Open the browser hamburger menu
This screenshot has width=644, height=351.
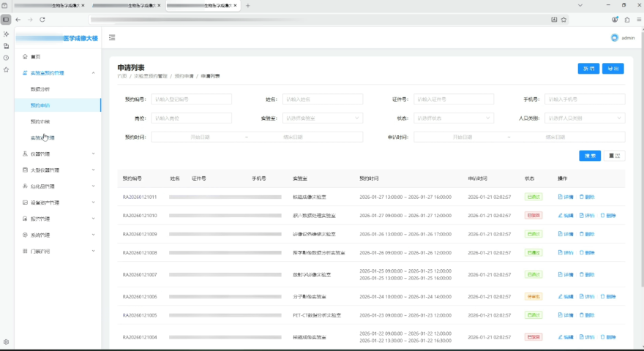point(639,19)
